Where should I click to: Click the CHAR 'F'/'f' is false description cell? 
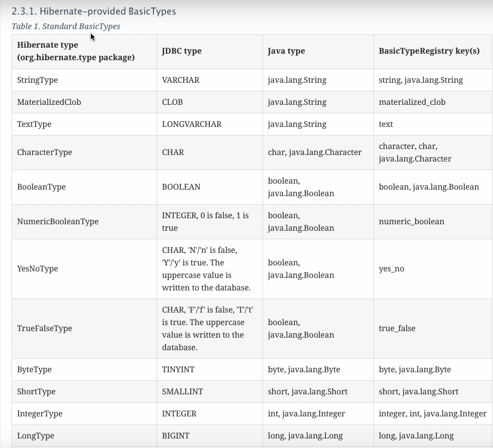(x=210, y=328)
